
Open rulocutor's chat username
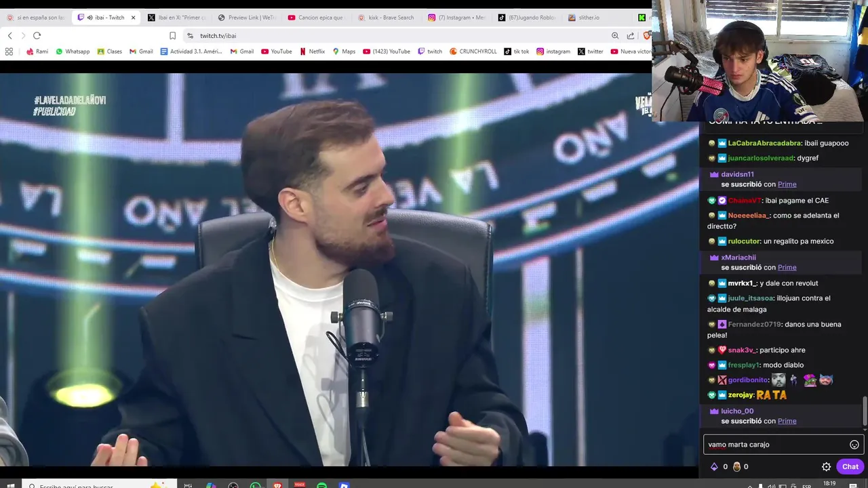[744, 241]
